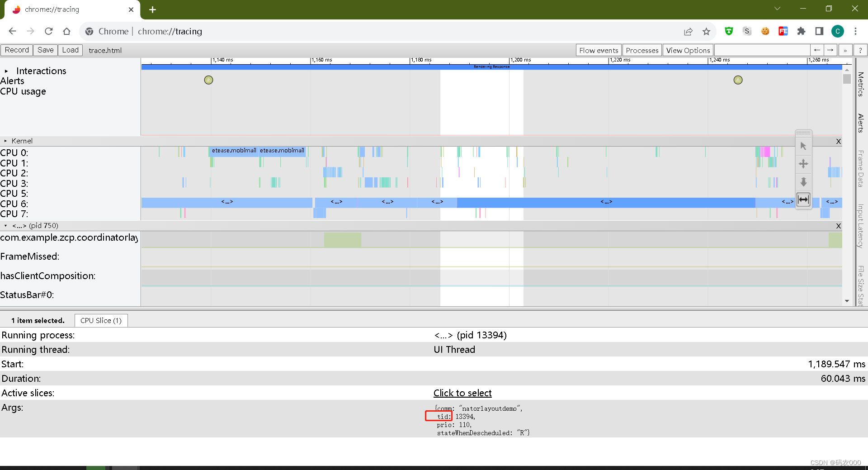Open Chrome's three-dot menu
The width and height of the screenshot is (868, 470).
[x=855, y=31]
